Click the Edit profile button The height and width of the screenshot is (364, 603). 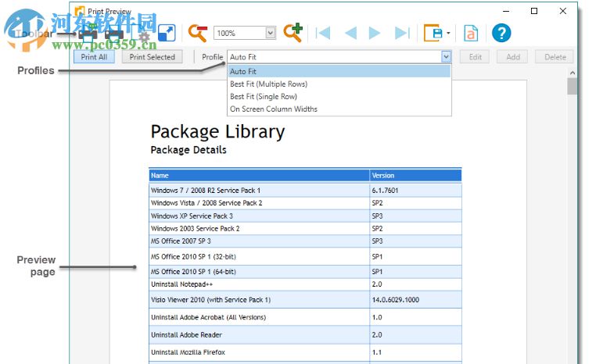pos(476,57)
